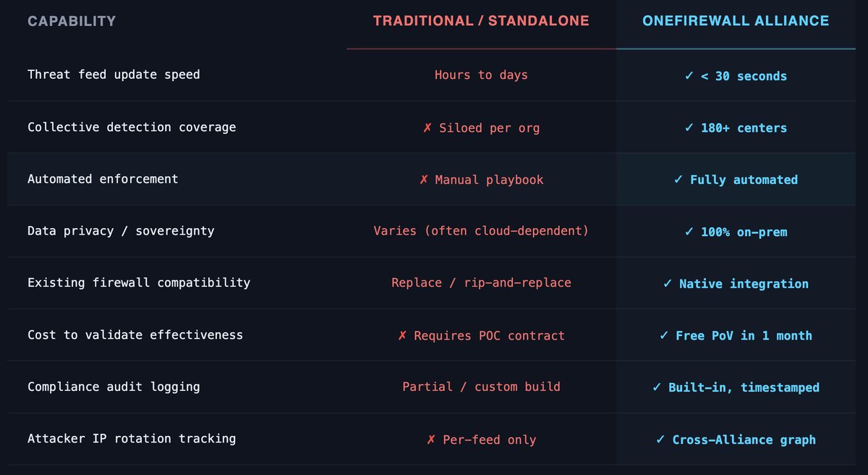Screen dimensions: 868x475
Task: Click the TRADITIONAL / STANDALONE column header
Action: [x=481, y=21]
